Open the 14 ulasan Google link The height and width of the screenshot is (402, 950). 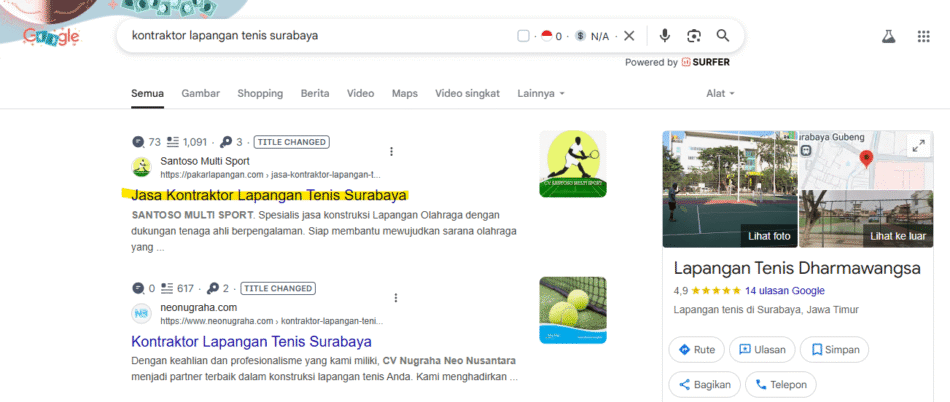tap(784, 290)
